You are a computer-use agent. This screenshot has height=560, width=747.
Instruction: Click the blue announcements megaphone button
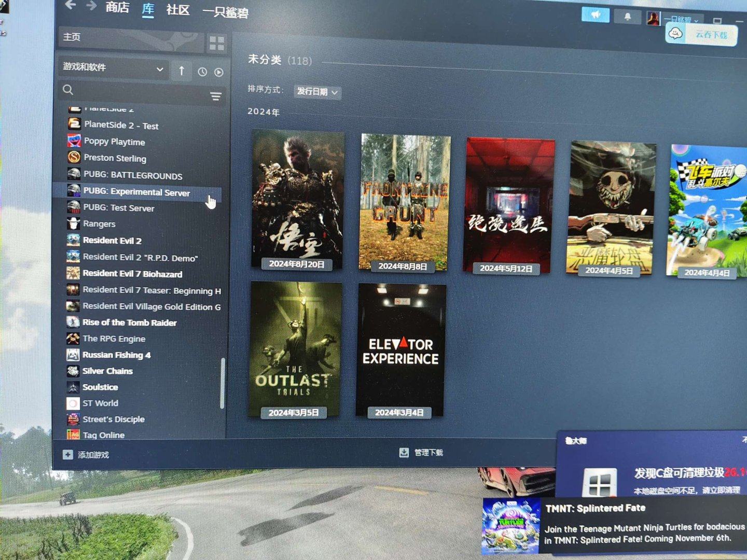tap(595, 15)
